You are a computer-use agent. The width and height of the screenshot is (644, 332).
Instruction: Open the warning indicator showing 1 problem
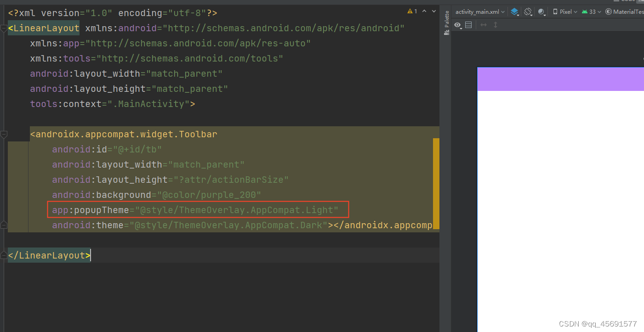tap(412, 11)
